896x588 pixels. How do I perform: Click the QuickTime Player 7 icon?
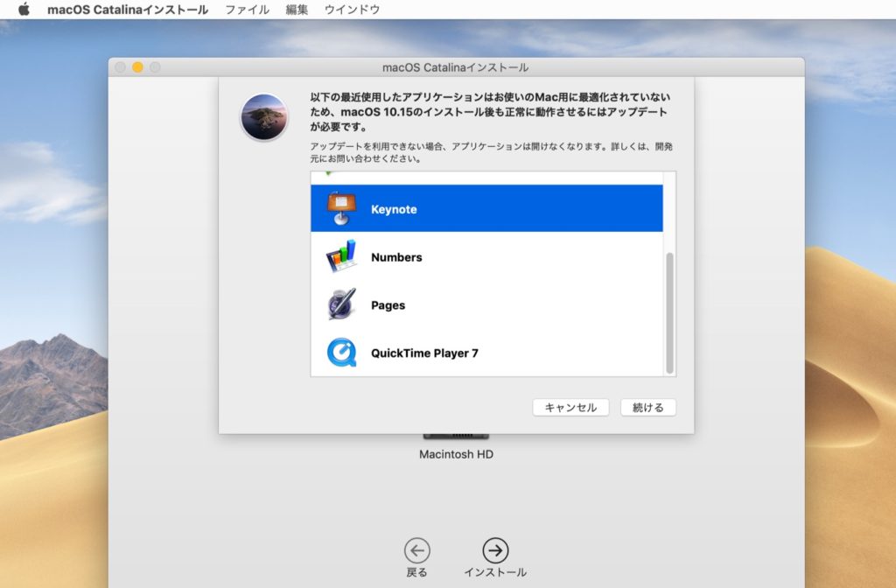click(x=341, y=353)
